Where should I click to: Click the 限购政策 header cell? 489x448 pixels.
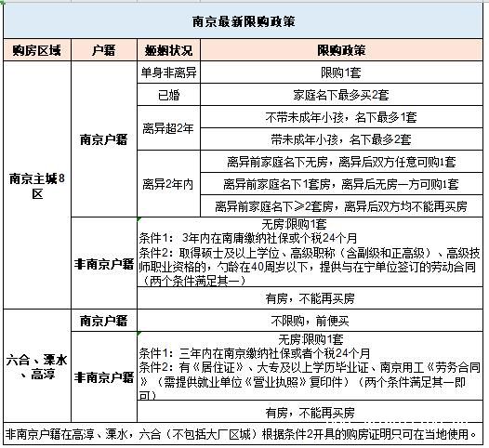point(341,50)
